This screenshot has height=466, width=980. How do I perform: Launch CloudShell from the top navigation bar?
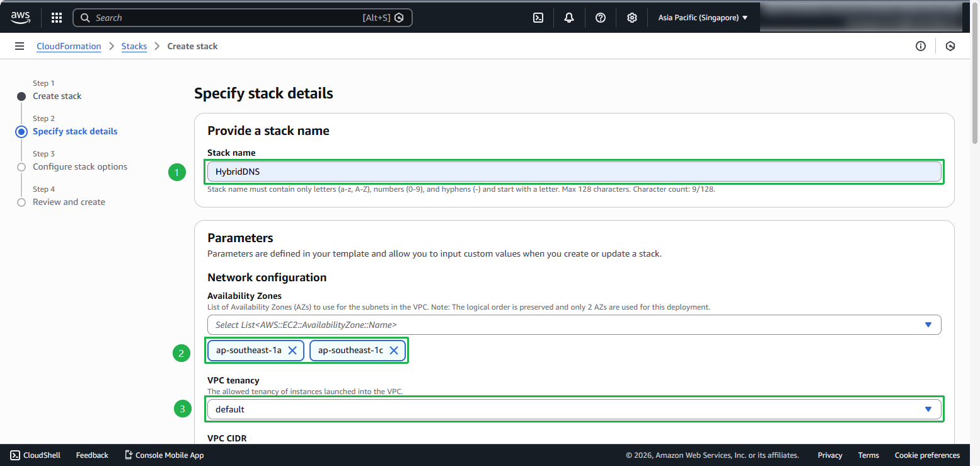click(538, 17)
